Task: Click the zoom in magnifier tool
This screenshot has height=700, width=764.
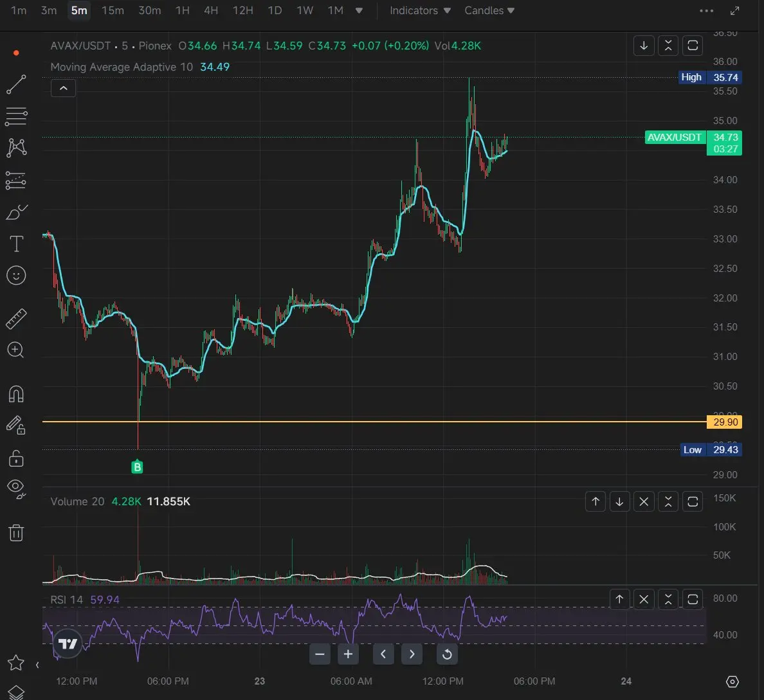Action: [16, 350]
